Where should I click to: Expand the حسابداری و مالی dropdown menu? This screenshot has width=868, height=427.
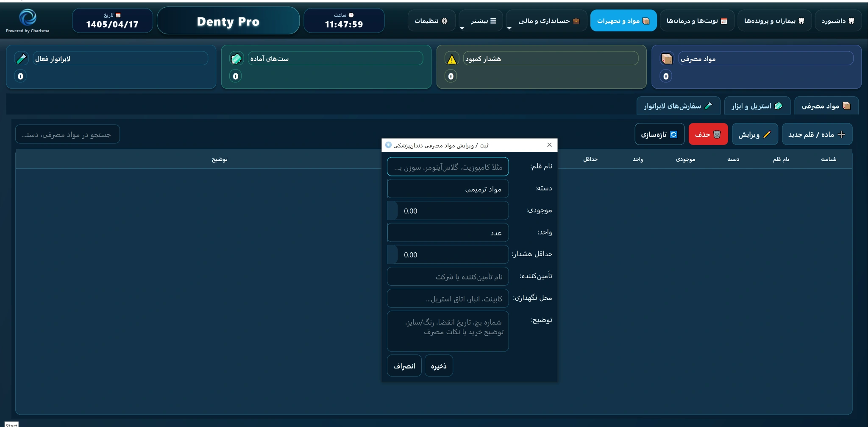[x=546, y=21]
